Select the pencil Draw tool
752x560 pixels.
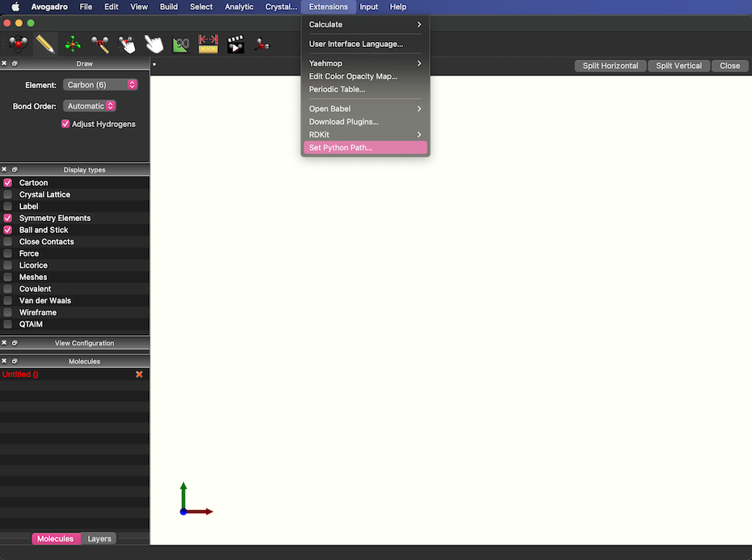45,44
